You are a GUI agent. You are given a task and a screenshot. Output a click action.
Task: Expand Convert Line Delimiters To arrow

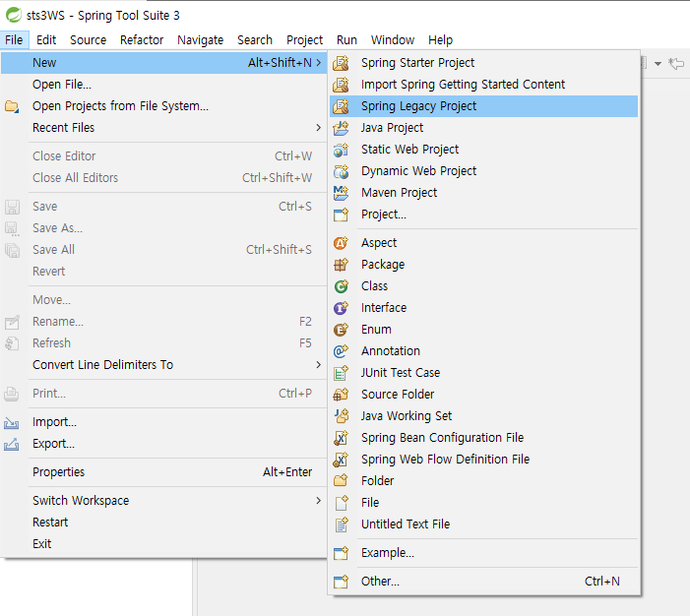tap(319, 365)
